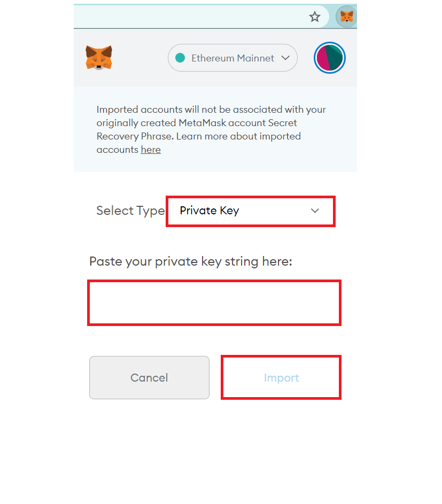This screenshot has height=504, width=442.
Task: Click the 'Paste your private key string here' label
Action: point(191,262)
